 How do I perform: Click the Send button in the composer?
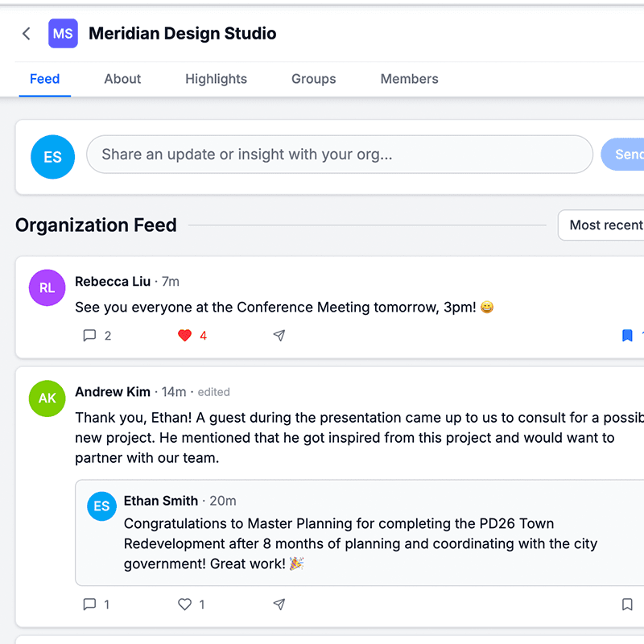[x=629, y=154]
